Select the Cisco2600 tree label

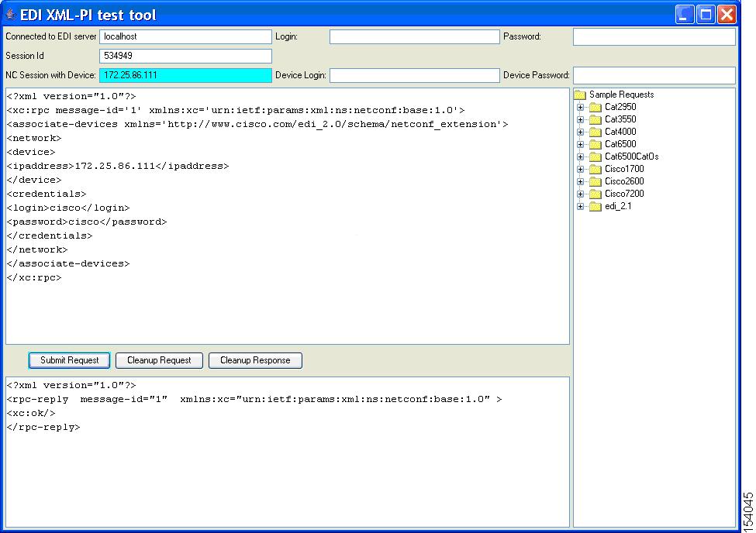coord(624,182)
